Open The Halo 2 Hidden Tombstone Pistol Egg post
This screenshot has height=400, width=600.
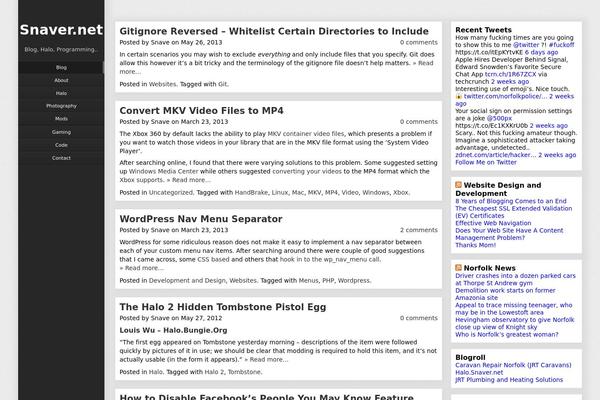223,307
